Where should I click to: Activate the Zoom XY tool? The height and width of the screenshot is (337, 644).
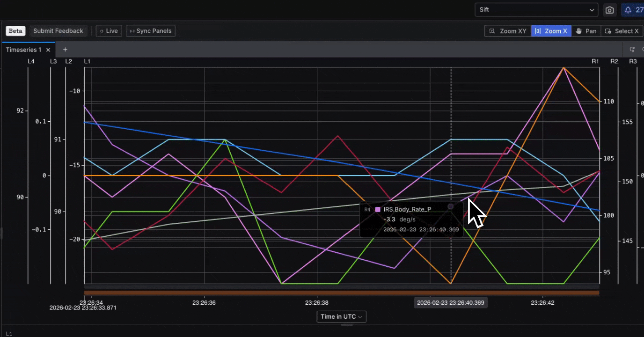507,31
